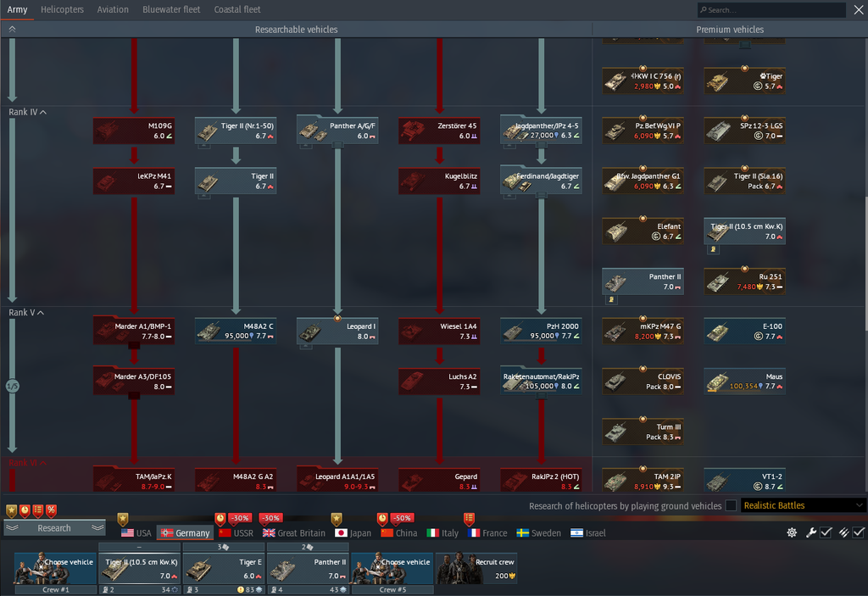Click the research tree vertical scrollbar
Image resolution: width=868 pixels, height=596 pixels.
865,265
